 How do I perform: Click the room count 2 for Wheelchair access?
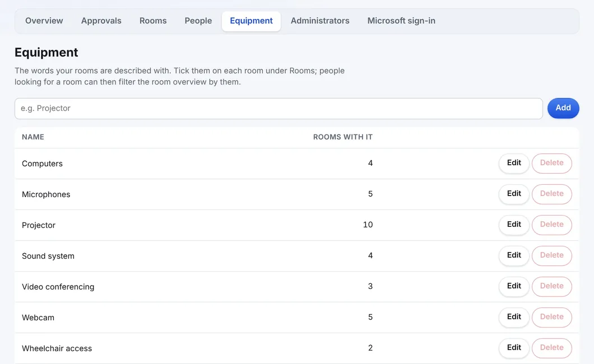[370, 348]
